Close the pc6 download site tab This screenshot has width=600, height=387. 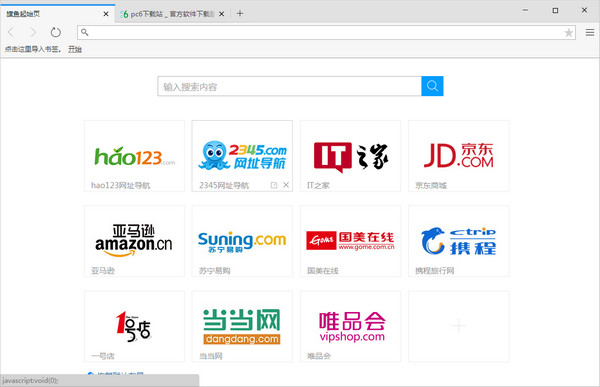click(x=222, y=14)
